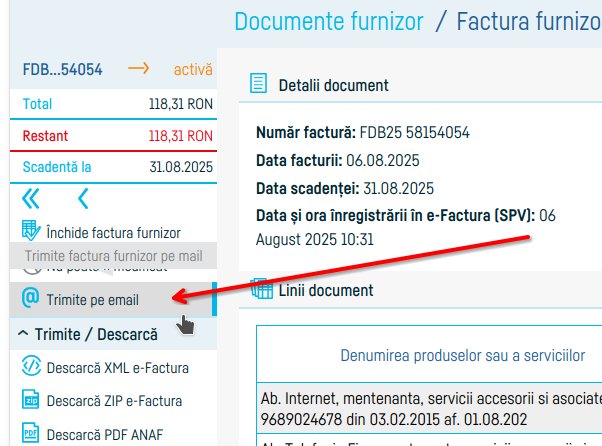Click the ZIP e-Factura file icon
602x446 pixels.
(x=31, y=401)
